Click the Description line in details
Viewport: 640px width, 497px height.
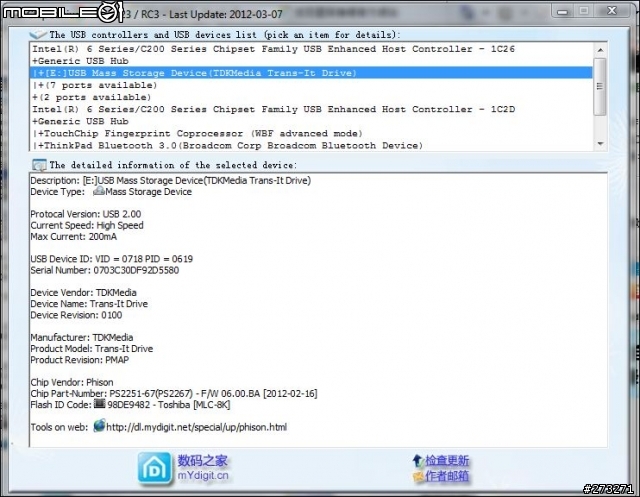[x=171, y=180]
